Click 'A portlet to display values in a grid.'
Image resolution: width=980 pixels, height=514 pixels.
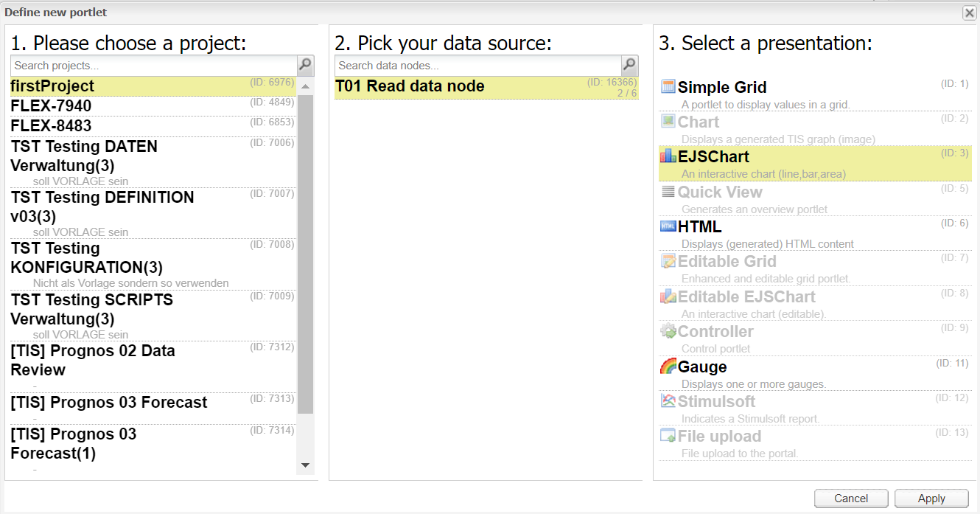click(766, 105)
